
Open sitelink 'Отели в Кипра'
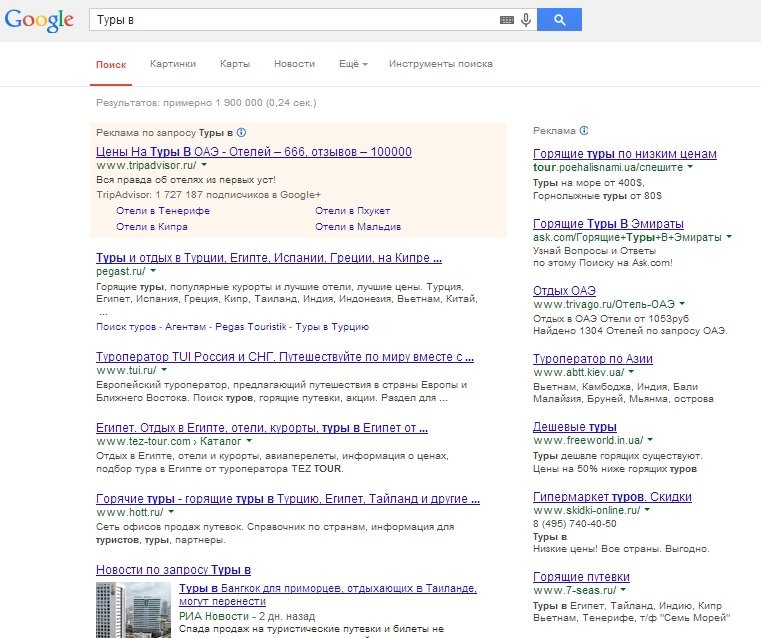click(152, 227)
